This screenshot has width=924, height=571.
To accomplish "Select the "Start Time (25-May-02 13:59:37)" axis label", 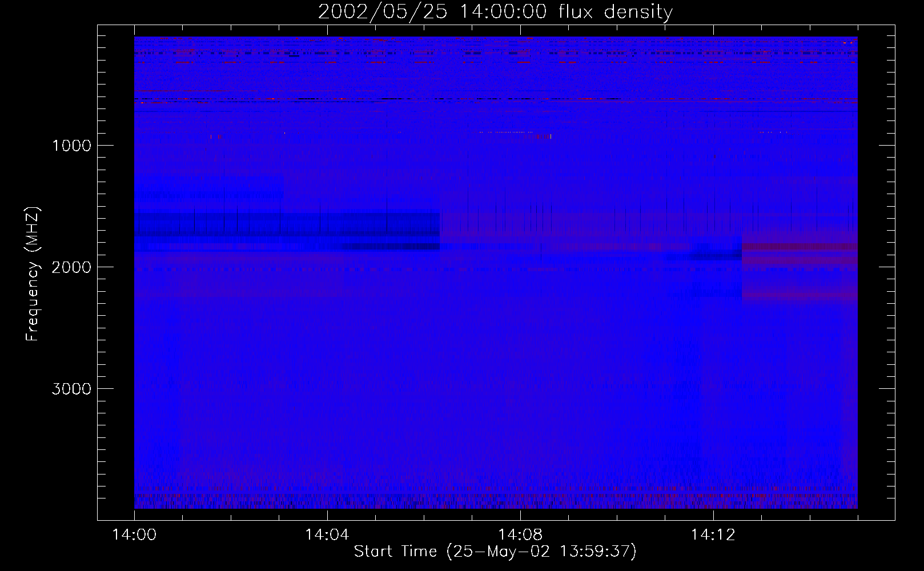I will [x=495, y=552].
